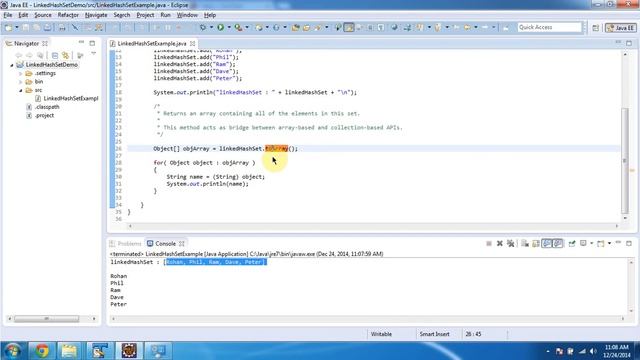Viewport: 640px width, 360px height.
Task: Open the Project menu
Action: coord(145,15)
